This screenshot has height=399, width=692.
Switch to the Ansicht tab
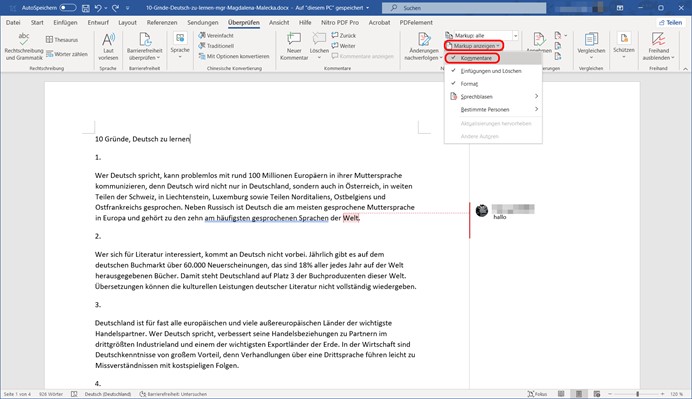279,23
